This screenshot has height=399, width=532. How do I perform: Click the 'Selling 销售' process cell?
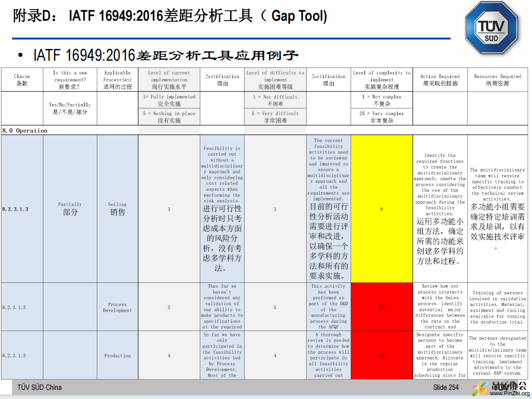tap(117, 209)
